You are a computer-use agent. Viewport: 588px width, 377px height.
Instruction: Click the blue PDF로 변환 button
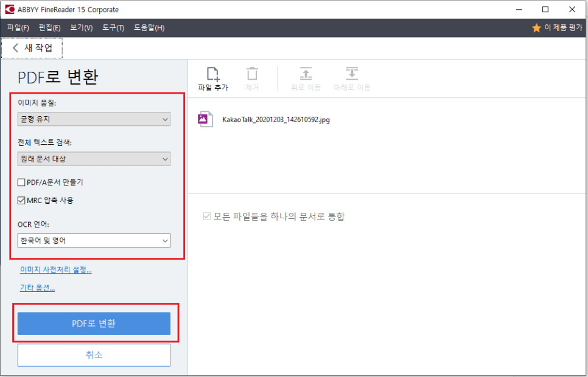click(94, 323)
